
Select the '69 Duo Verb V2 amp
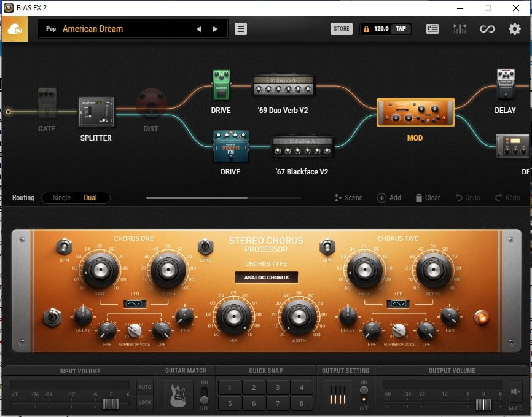(284, 85)
